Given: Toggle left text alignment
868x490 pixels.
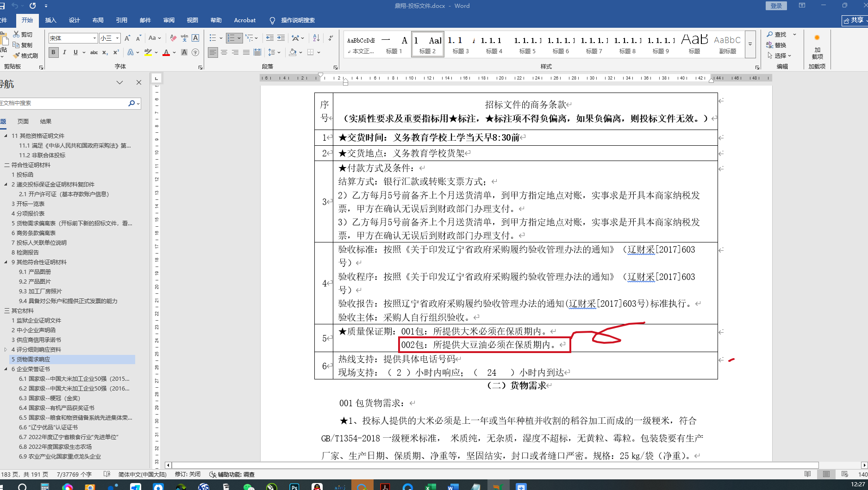Looking at the screenshot, I should [213, 52].
